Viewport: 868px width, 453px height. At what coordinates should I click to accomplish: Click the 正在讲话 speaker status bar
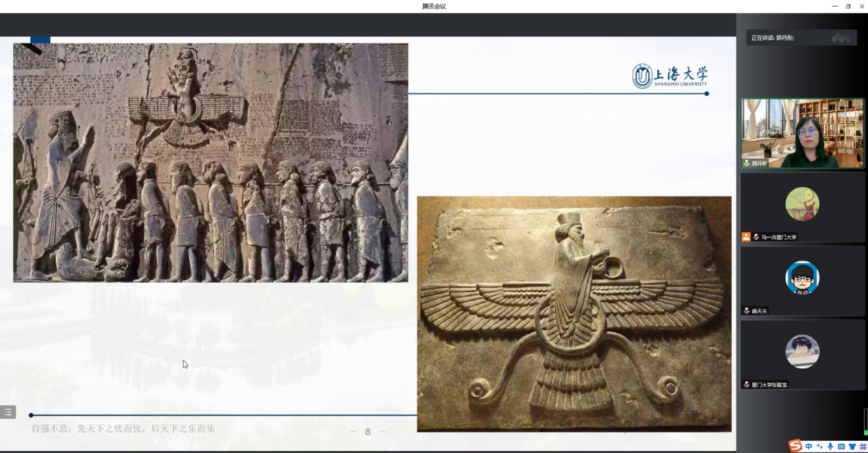[x=801, y=38]
